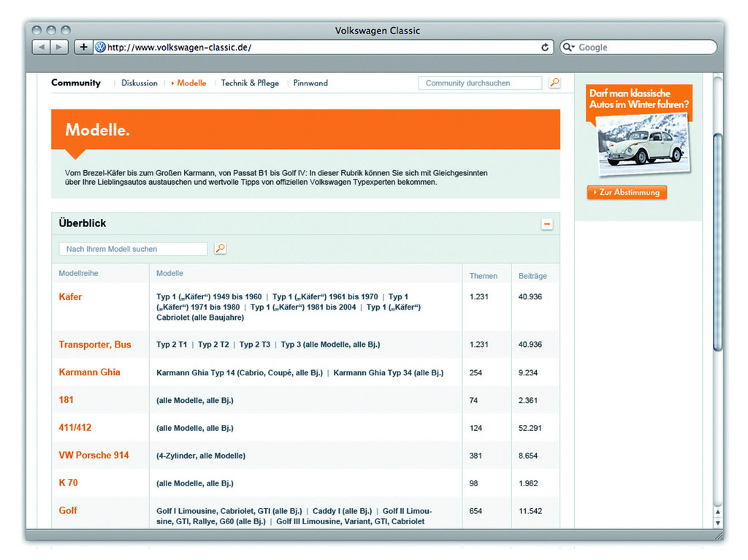Viewport: 748px width, 560px height.
Task: Select 'Karmann Ghia Typ 14 (Cabrio, Coupé, alle Bj.)'
Action: (x=240, y=372)
